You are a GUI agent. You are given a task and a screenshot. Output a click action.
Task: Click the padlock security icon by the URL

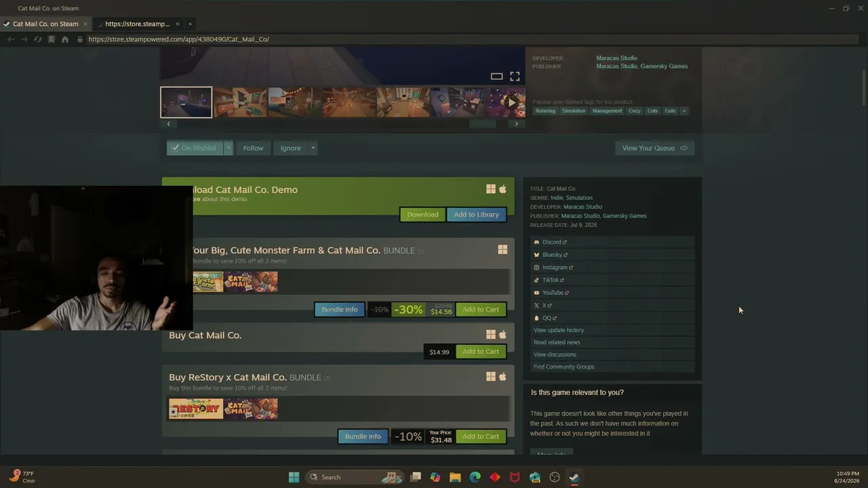[x=80, y=39]
